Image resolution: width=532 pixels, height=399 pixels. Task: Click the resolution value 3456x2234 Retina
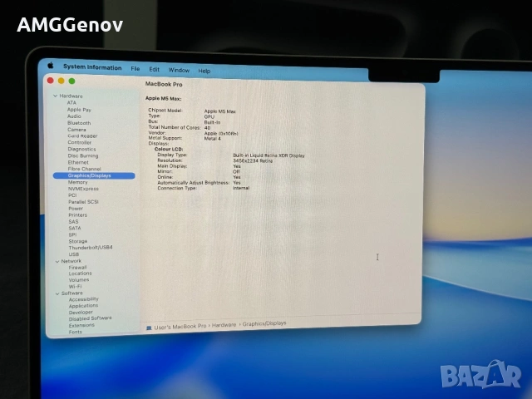pos(253,160)
